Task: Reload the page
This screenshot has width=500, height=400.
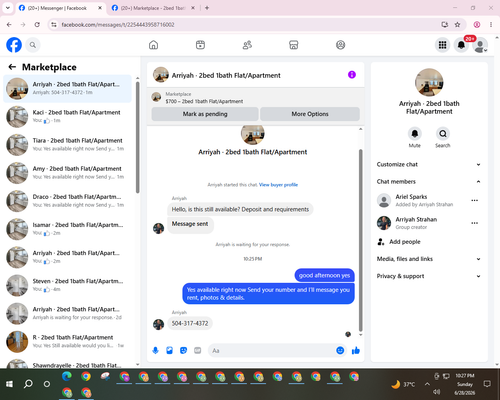Action: coord(37,25)
